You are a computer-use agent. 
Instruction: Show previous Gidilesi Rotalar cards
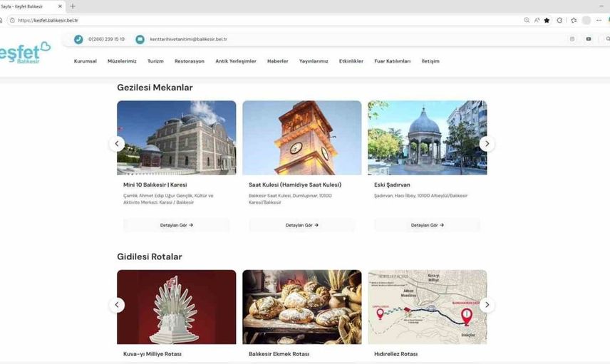point(117,305)
